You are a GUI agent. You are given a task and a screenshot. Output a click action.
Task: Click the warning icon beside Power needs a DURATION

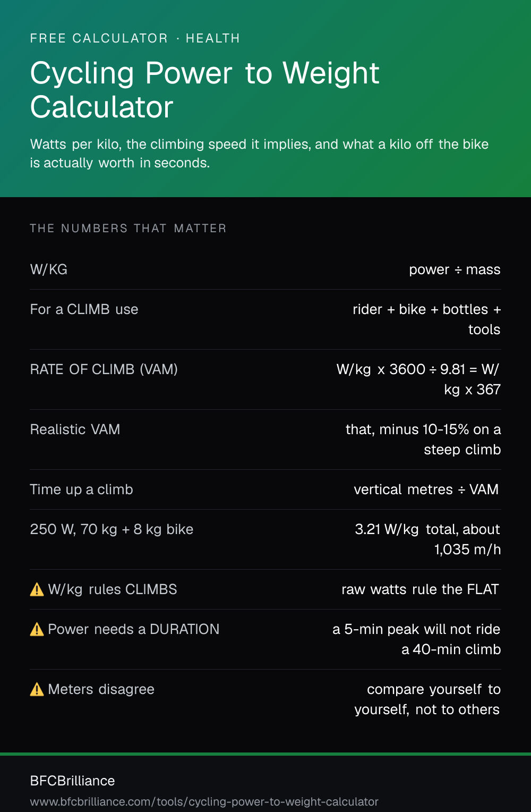tap(37, 629)
